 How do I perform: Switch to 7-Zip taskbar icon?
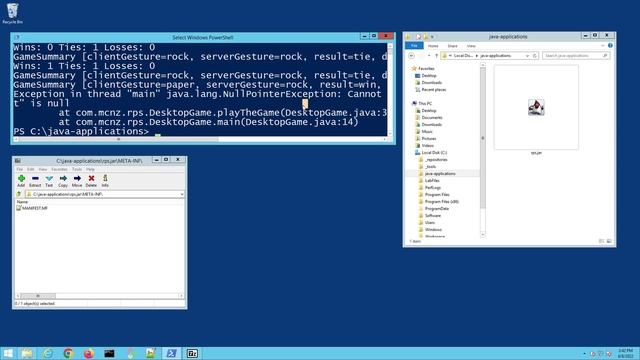tap(192, 353)
